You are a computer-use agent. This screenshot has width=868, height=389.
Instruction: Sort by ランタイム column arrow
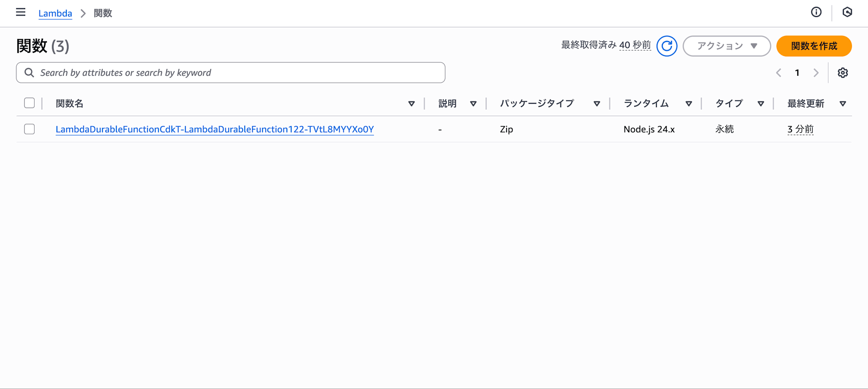click(x=688, y=104)
